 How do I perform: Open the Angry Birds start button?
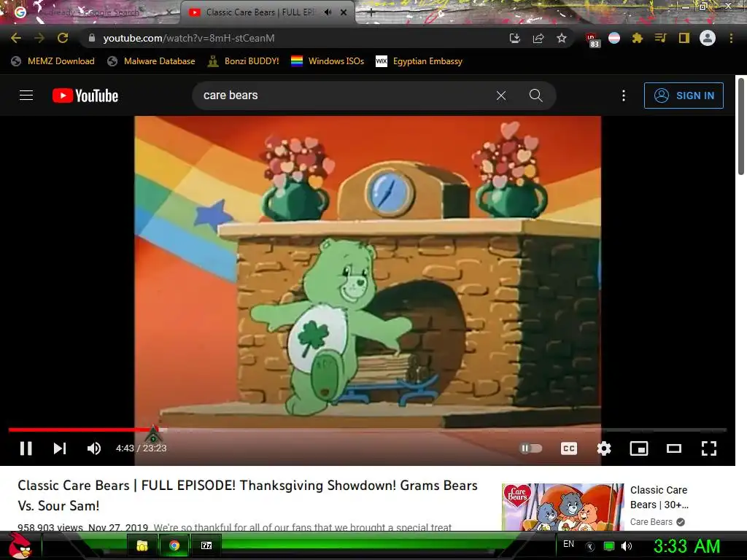click(20, 545)
